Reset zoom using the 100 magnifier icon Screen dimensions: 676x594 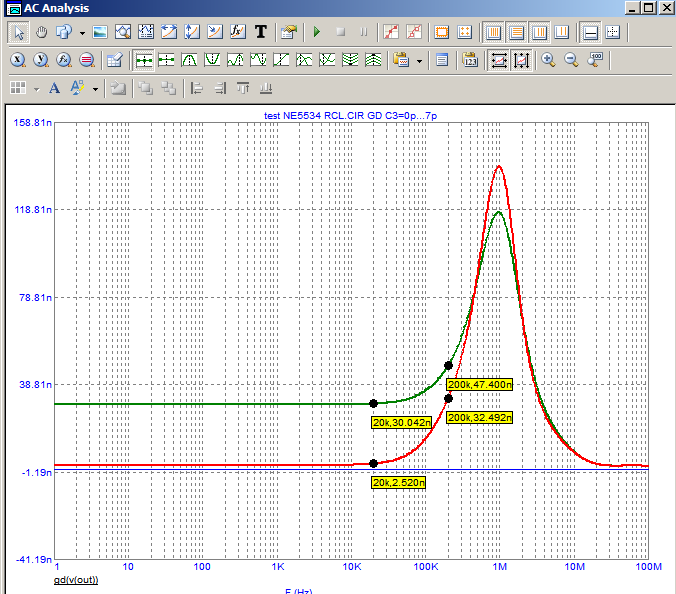pyautogui.click(x=595, y=60)
